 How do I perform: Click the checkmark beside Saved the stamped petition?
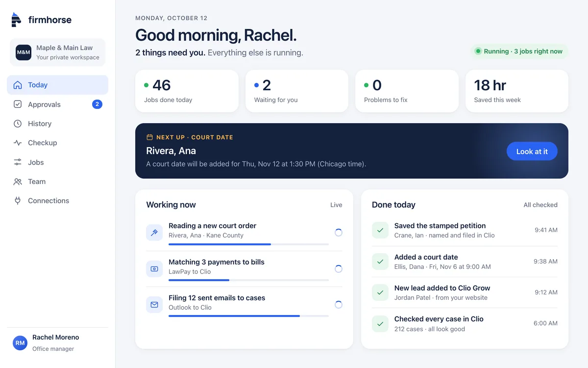pos(380,230)
